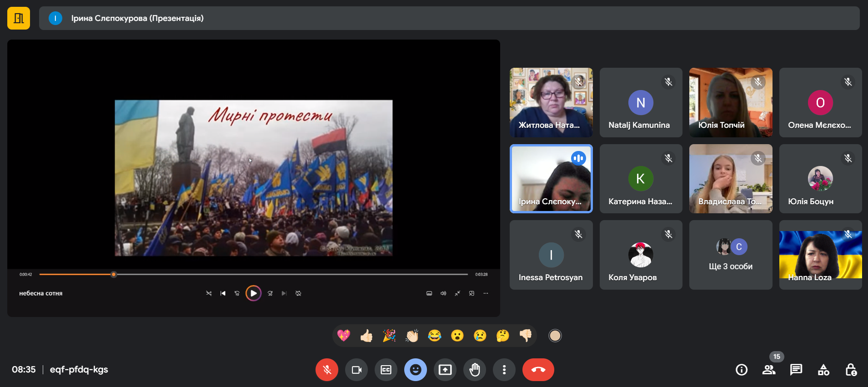This screenshot has width=868, height=387.
Task: Open the media player's ellipsis menu
Action: click(486, 293)
